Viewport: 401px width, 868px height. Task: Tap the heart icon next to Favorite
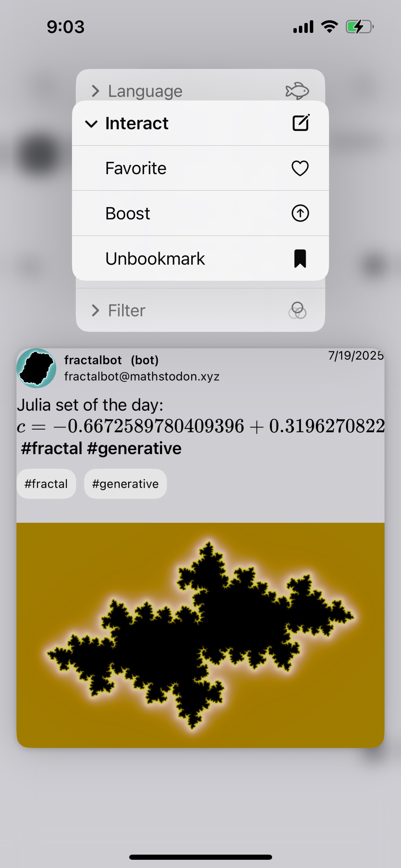tap(300, 168)
